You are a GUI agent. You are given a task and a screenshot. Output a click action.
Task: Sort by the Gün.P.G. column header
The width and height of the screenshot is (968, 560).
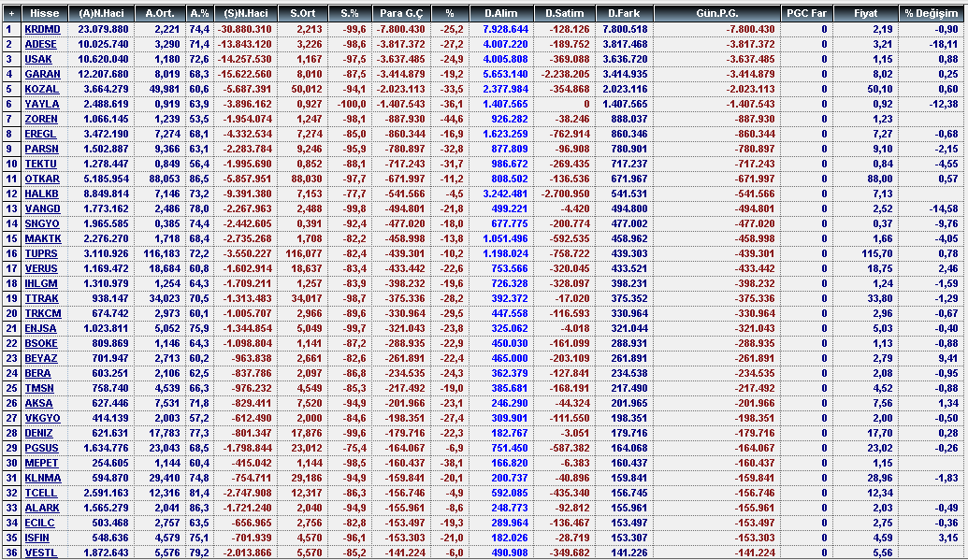pos(716,14)
